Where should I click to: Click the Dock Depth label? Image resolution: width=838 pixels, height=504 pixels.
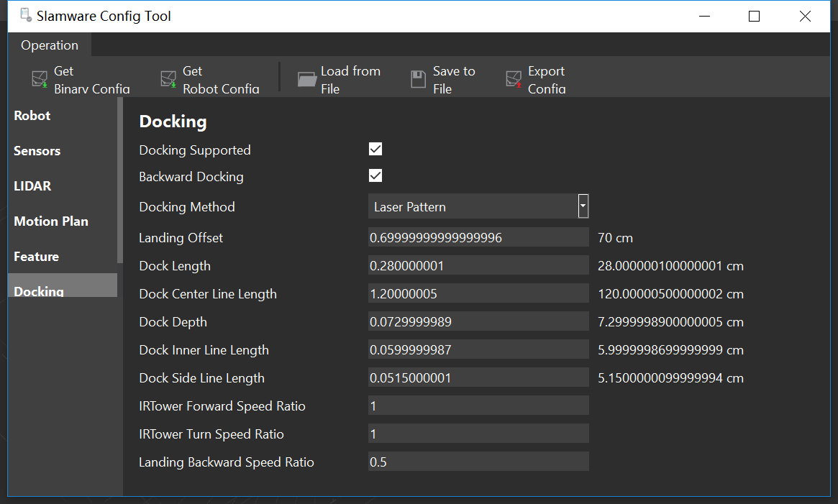(x=173, y=322)
